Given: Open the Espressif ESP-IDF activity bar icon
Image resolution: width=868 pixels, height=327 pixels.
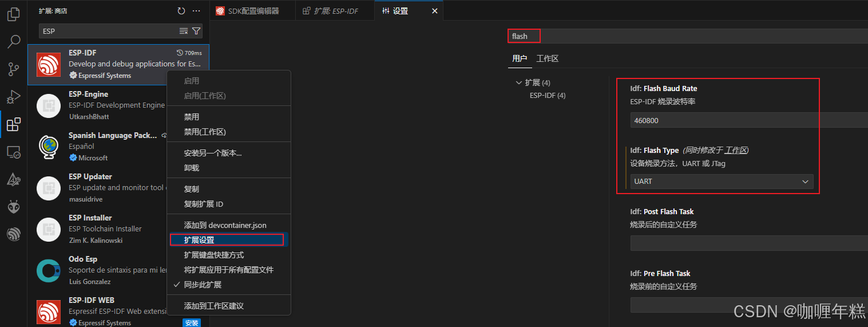Looking at the screenshot, I should point(14,234).
